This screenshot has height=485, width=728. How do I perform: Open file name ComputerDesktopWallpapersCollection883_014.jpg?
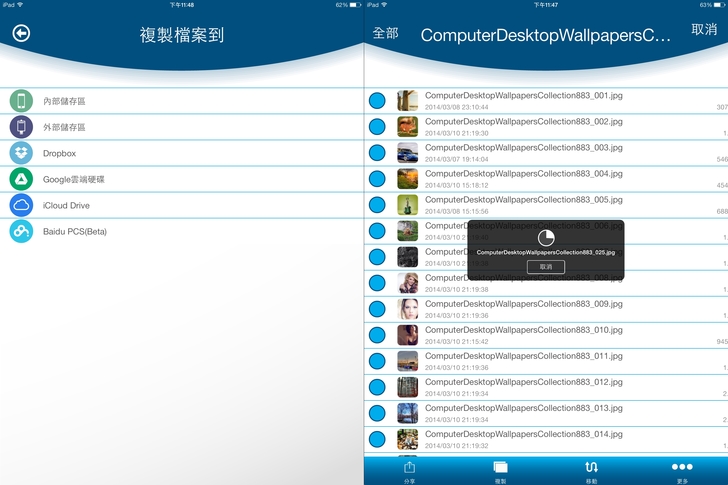[524, 434]
